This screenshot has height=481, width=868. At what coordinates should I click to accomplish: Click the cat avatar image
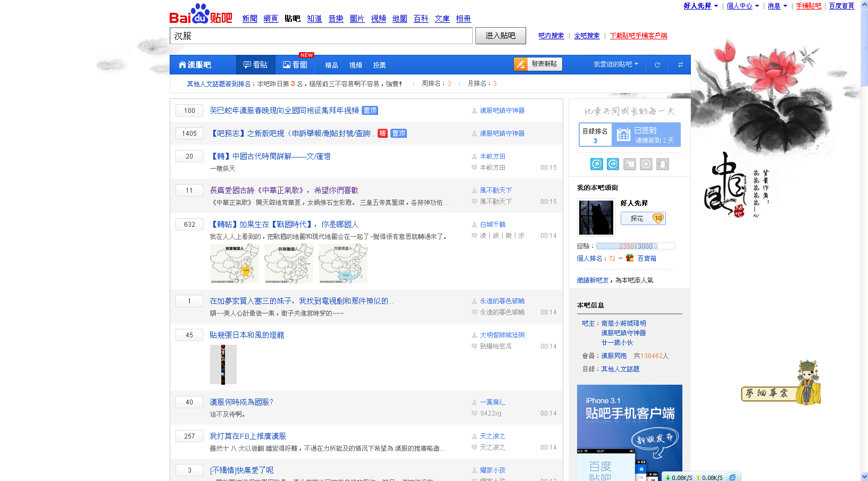596,218
